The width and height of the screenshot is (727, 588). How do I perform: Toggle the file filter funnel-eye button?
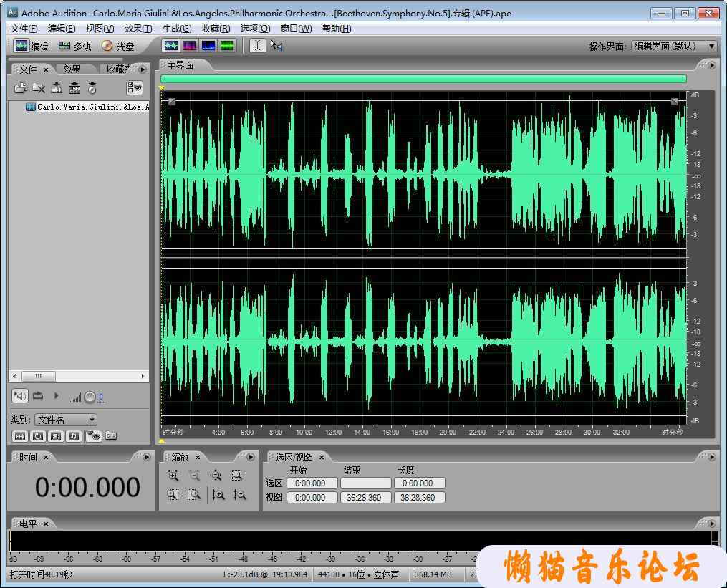[93, 436]
